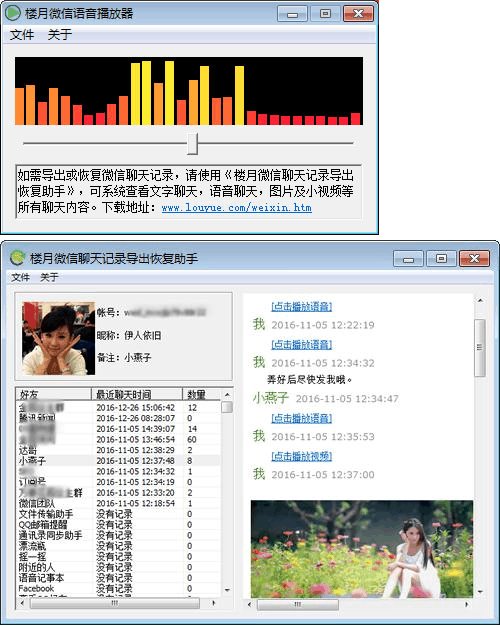Click the friend list scroll up arrow
Image resolution: width=500 pixels, height=630 pixels.
pyautogui.click(x=227, y=395)
